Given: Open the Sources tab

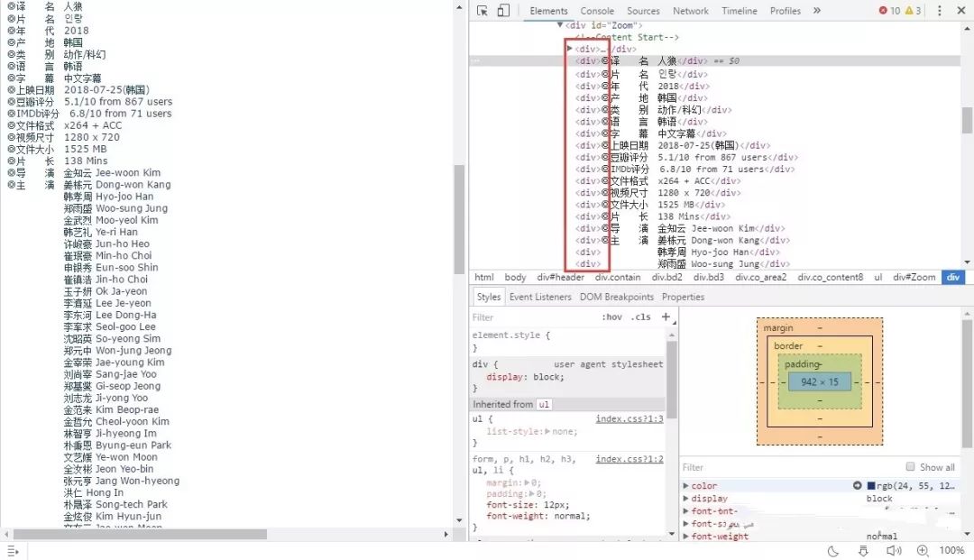Looking at the screenshot, I should (643, 11).
